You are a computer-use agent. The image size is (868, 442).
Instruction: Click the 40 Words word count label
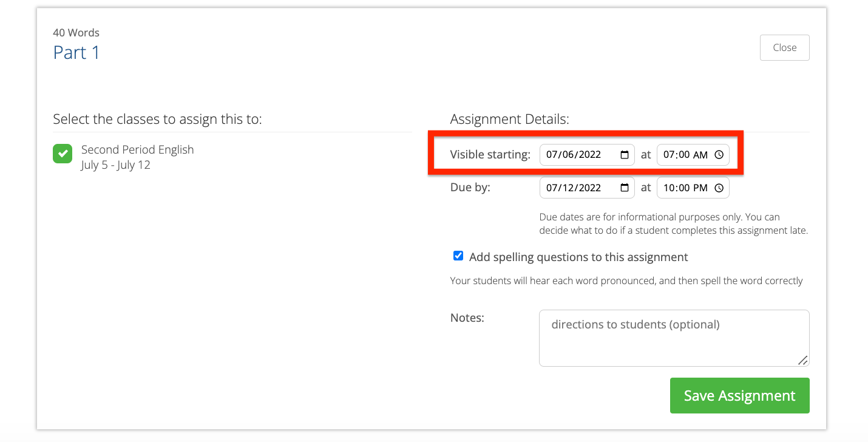click(x=76, y=33)
